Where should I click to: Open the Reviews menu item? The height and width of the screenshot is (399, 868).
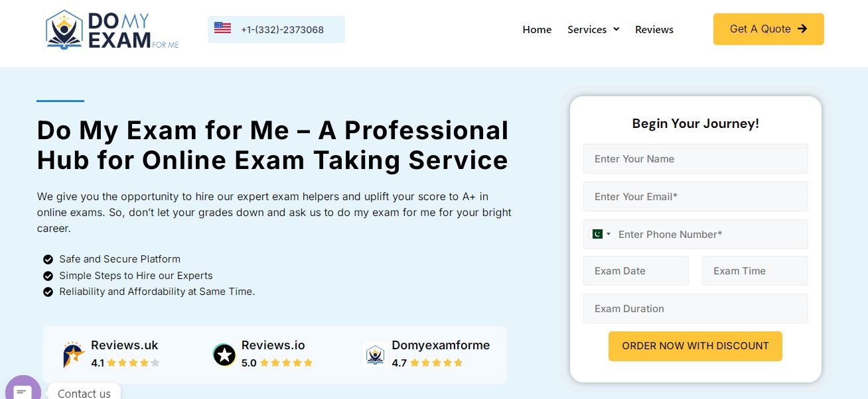click(x=654, y=30)
